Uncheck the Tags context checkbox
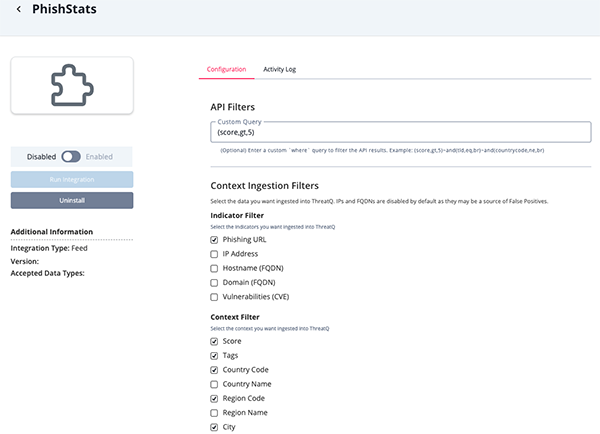 [214, 356]
